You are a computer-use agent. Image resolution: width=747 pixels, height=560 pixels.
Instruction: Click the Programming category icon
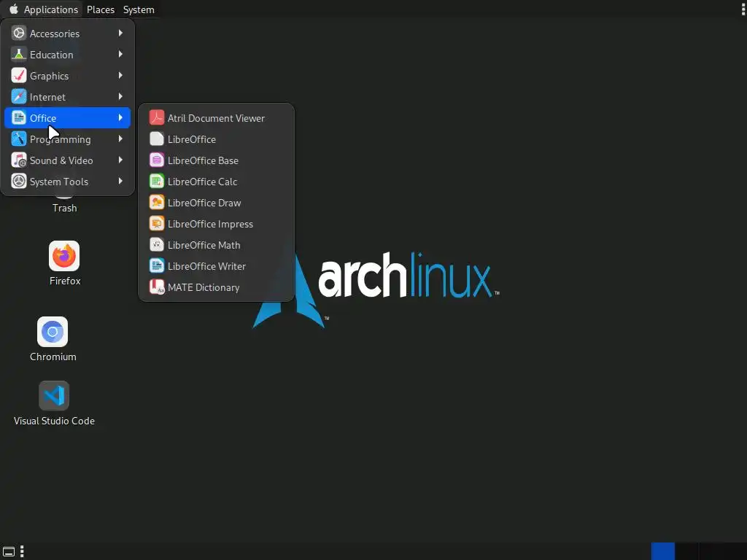[x=18, y=139]
